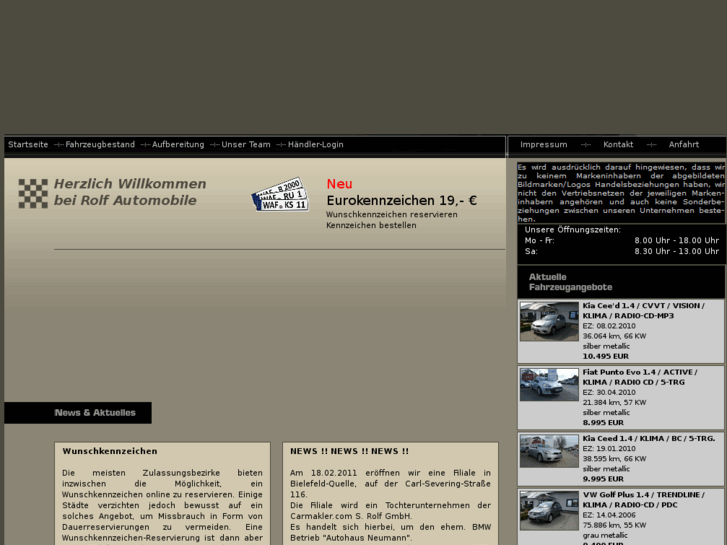
Task: Click the Wunschkennzeichen article title
Action: click(110, 451)
